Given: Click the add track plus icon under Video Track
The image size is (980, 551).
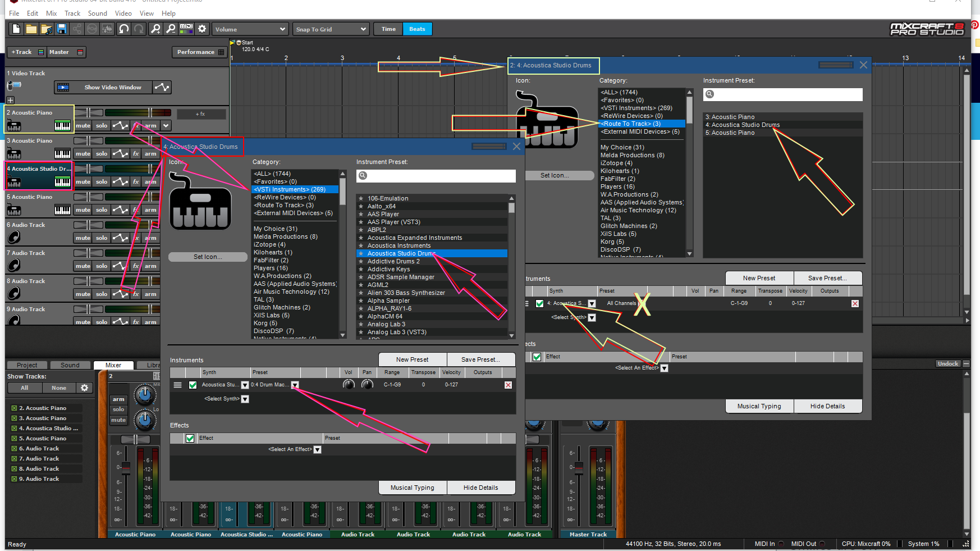Looking at the screenshot, I should pyautogui.click(x=10, y=100).
